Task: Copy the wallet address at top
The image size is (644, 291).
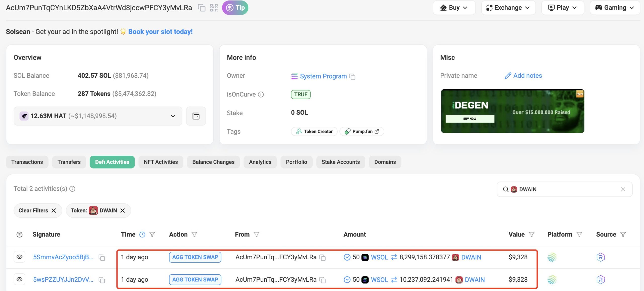Action: coord(202,8)
